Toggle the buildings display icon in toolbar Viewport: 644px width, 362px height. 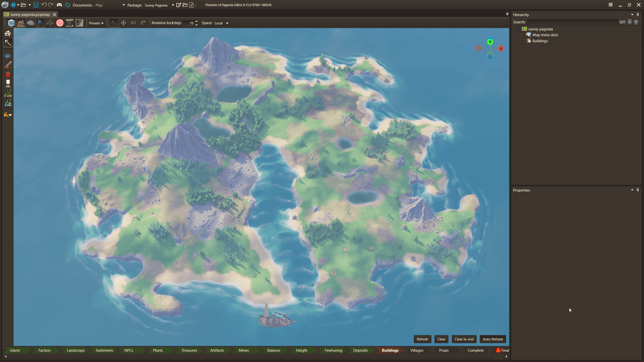pyautogui.click(x=21, y=23)
